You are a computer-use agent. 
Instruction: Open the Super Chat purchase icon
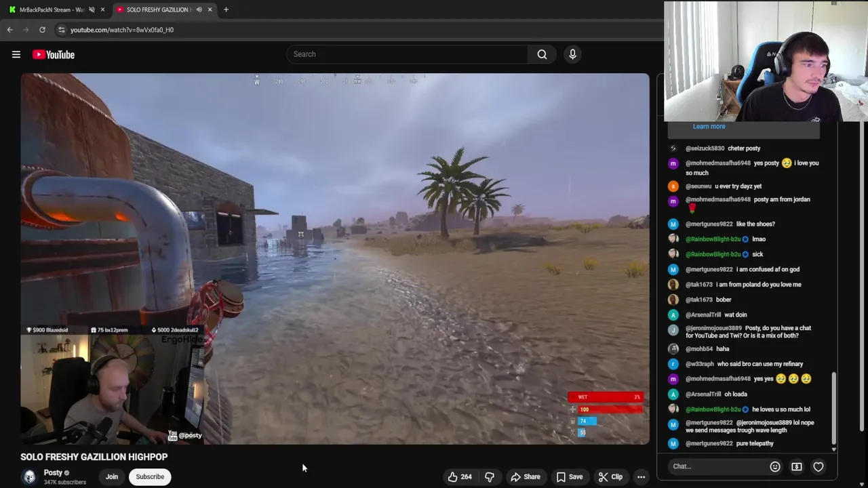point(797,466)
